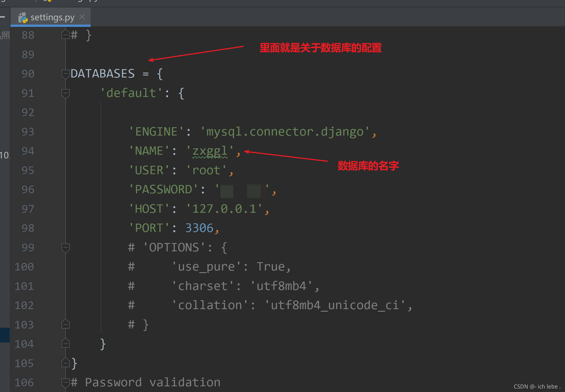Click line number 96 in the gutter
This screenshot has height=392, width=565.
click(28, 190)
